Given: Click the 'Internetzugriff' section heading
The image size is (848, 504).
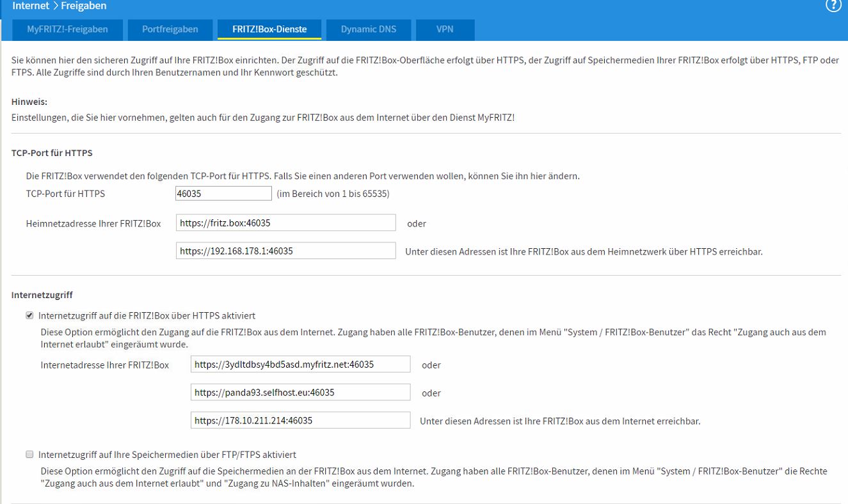Looking at the screenshot, I should point(42,295).
